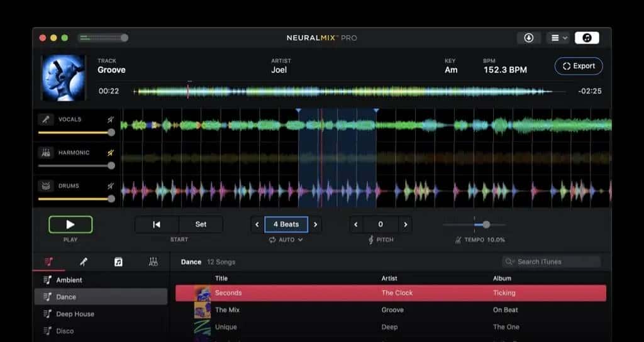This screenshot has height=342, width=644.
Task: Click the Vocals microphone icon
Action: (x=46, y=119)
